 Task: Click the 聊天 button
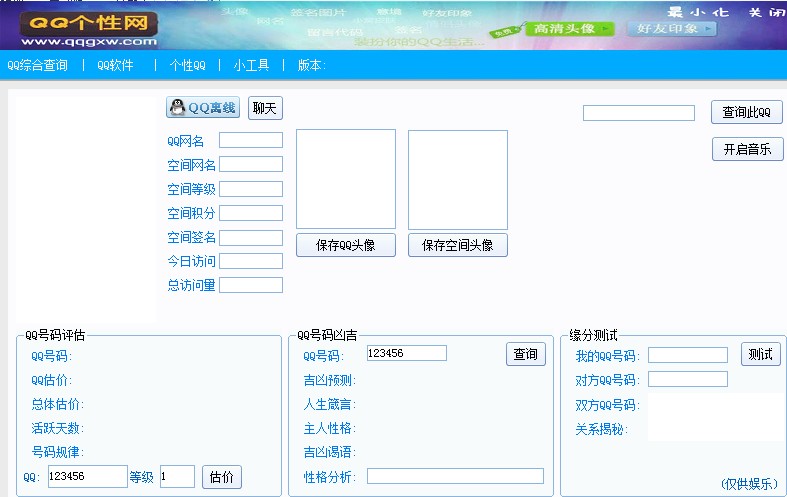tap(266, 108)
